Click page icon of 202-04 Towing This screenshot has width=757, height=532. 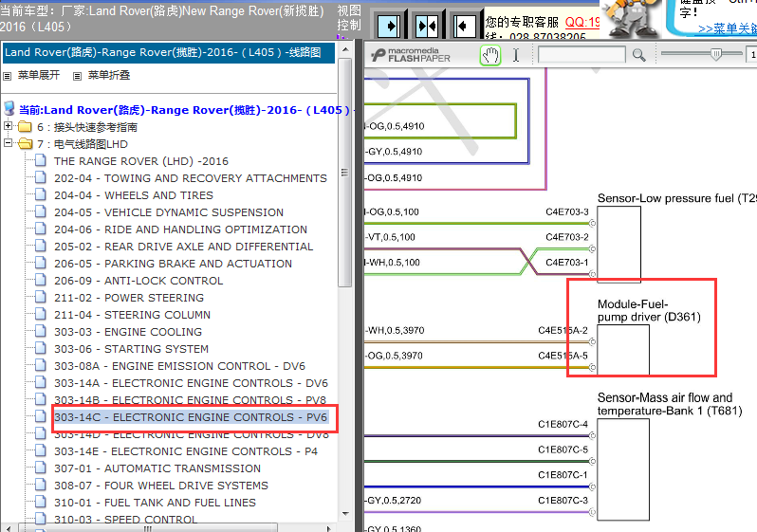(x=41, y=177)
